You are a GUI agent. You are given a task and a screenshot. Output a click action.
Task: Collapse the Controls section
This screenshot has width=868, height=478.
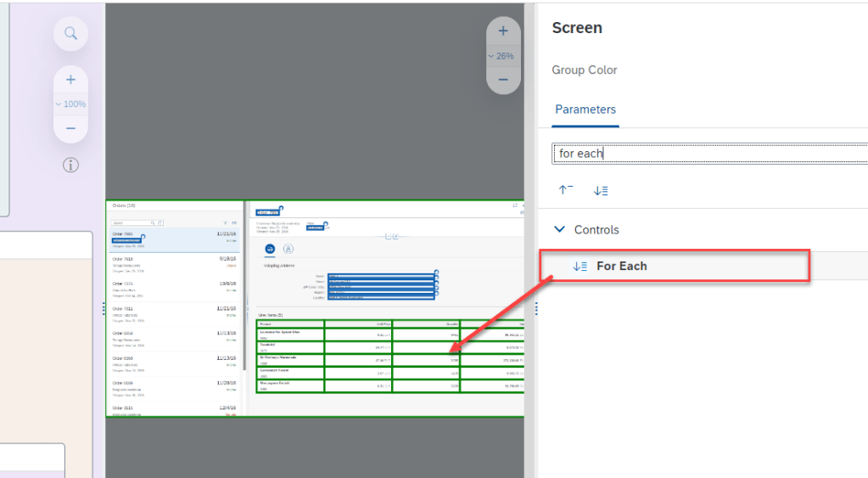tap(559, 229)
